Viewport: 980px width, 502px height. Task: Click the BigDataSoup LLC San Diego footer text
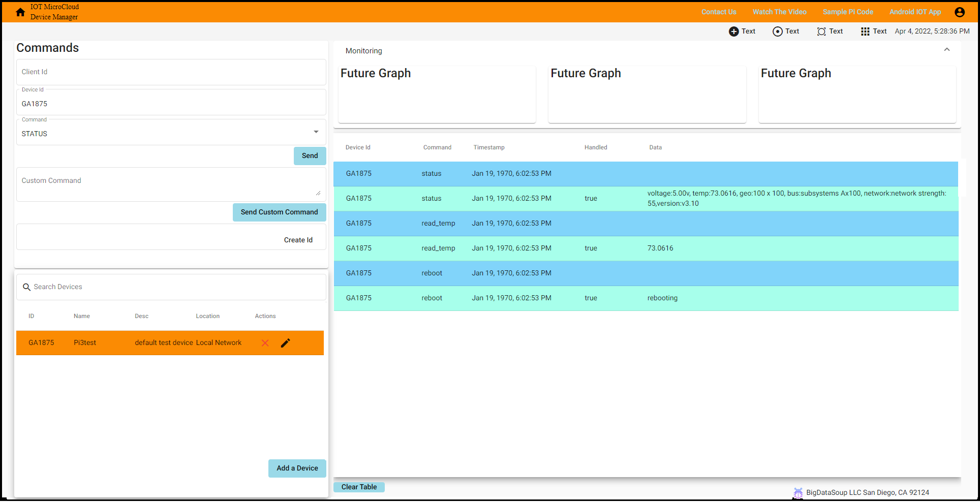point(868,493)
